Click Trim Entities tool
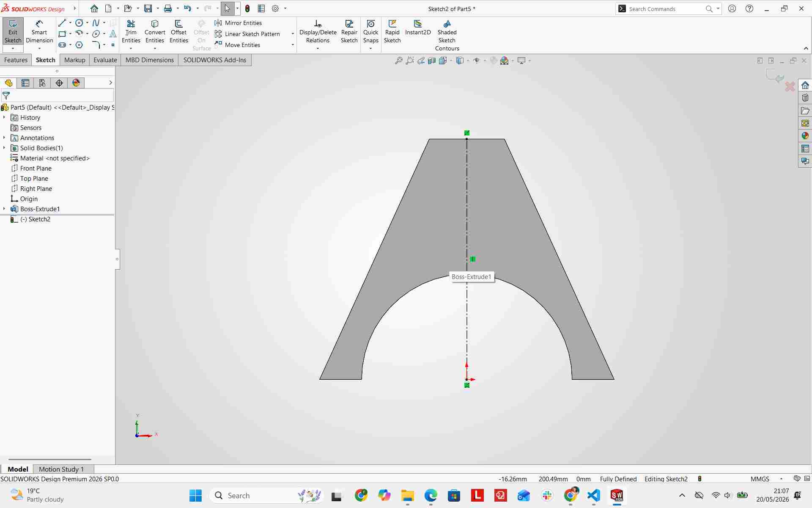This screenshot has width=812, height=508. click(131, 32)
